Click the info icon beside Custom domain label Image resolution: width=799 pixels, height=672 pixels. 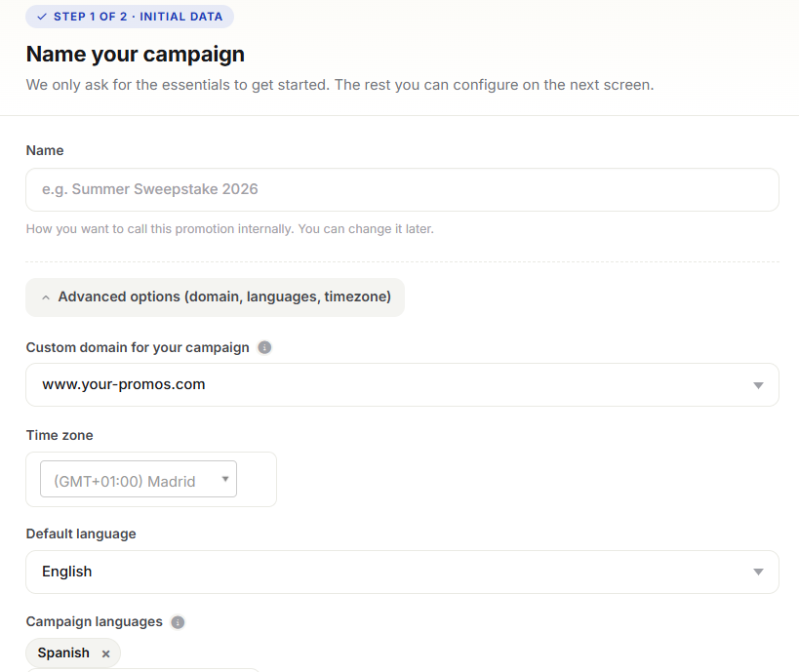point(264,347)
